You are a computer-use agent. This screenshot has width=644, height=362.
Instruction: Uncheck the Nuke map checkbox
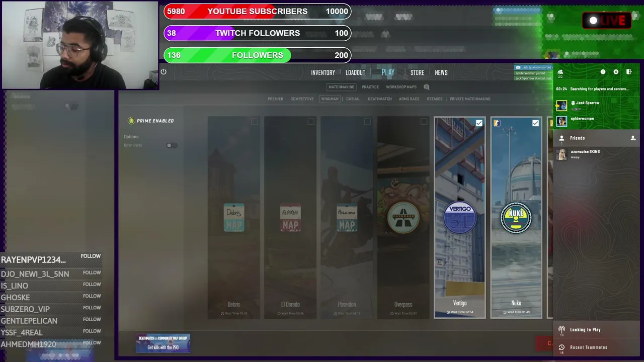[x=535, y=123]
